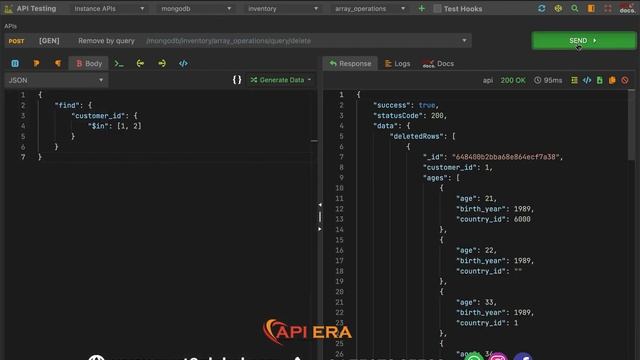Click the curly braces format JSON icon
The image size is (640, 360).
pos(237,80)
